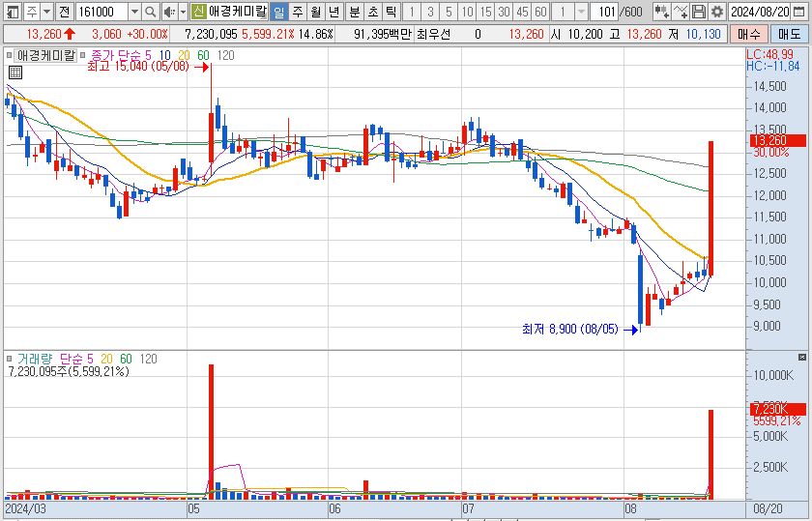
Task: Open the 주 market type dropdown arrow
Action: click(46, 12)
